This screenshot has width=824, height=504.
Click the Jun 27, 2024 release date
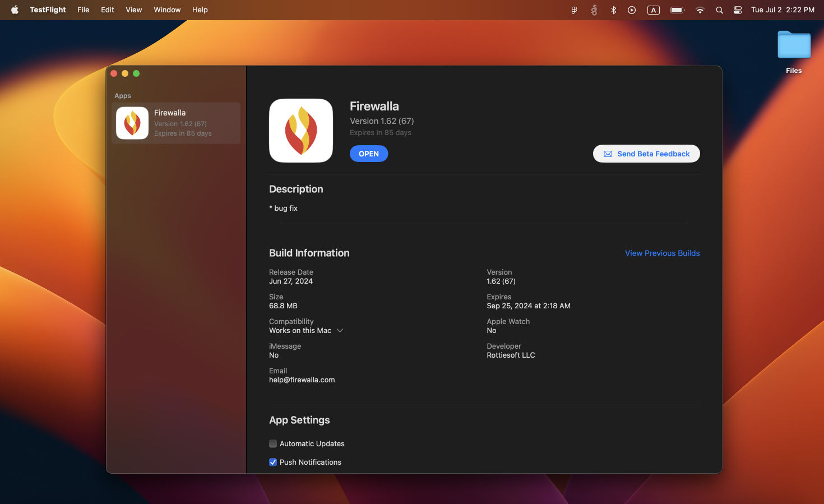(x=291, y=281)
